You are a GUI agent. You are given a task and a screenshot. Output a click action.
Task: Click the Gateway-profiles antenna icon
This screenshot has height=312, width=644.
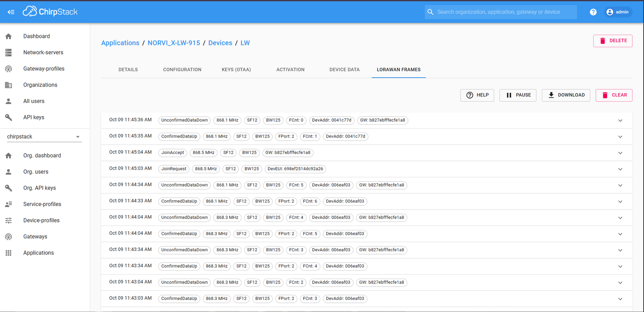pyautogui.click(x=8, y=69)
